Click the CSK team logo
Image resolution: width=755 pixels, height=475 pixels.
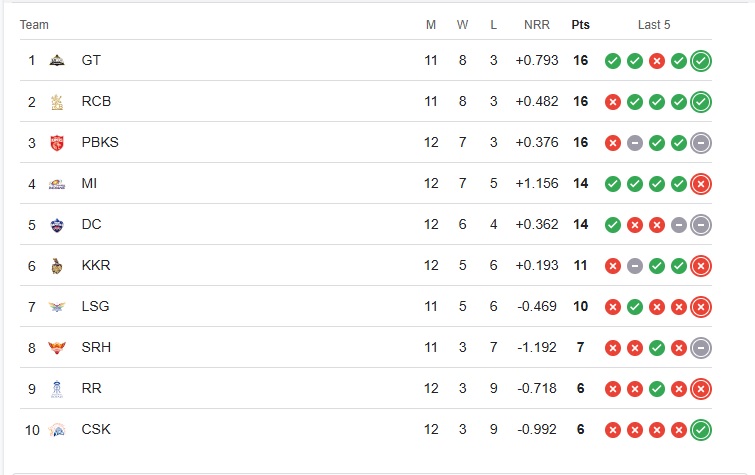click(57, 429)
